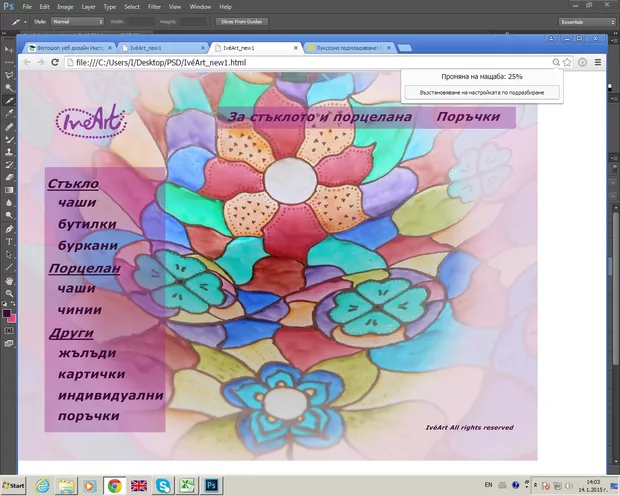Open a new Chrome tab

point(405,48)
